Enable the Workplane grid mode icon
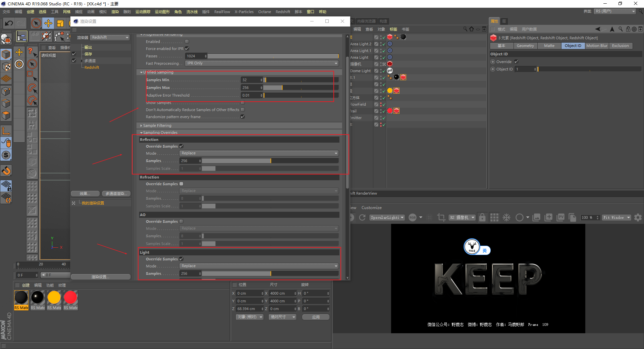This screenshot has height=349, width=644. tap(6, 79)
